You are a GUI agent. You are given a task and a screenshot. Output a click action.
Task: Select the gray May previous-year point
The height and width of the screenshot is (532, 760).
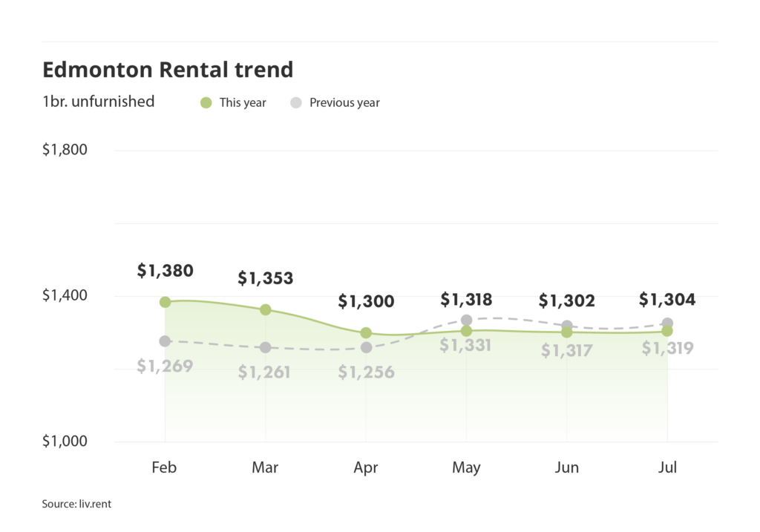point(467,321)
